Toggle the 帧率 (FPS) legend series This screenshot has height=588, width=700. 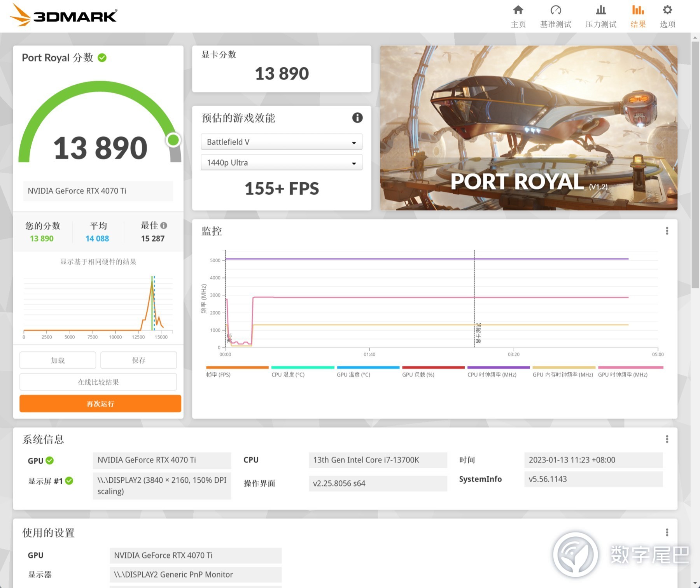click(x=237, y=372)
